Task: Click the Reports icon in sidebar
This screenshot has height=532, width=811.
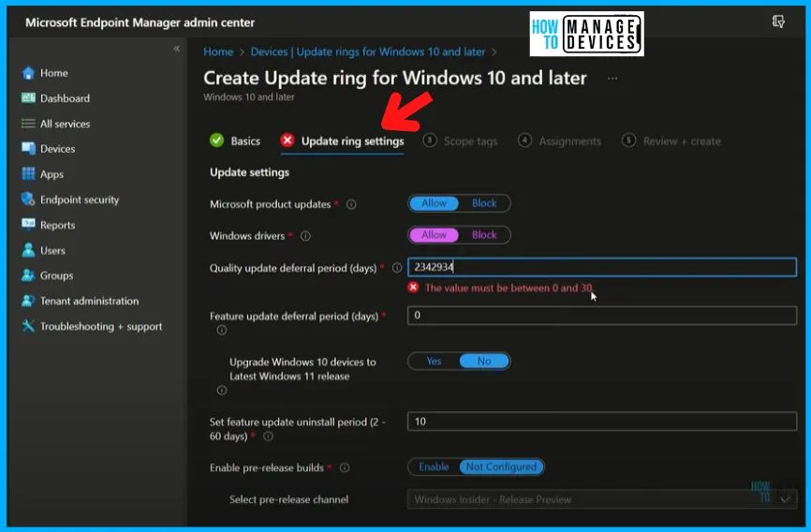Action: [x=28, y=224]
